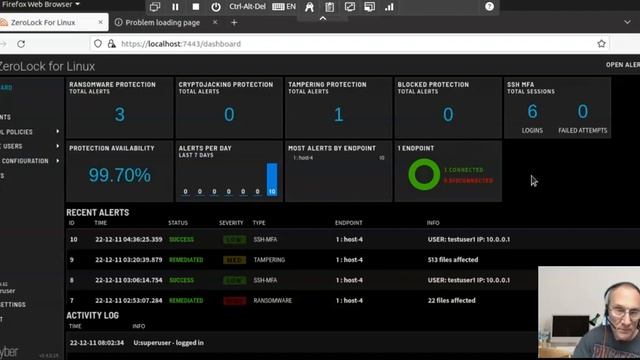Open the Users sidebar section

tap(12, 146)
